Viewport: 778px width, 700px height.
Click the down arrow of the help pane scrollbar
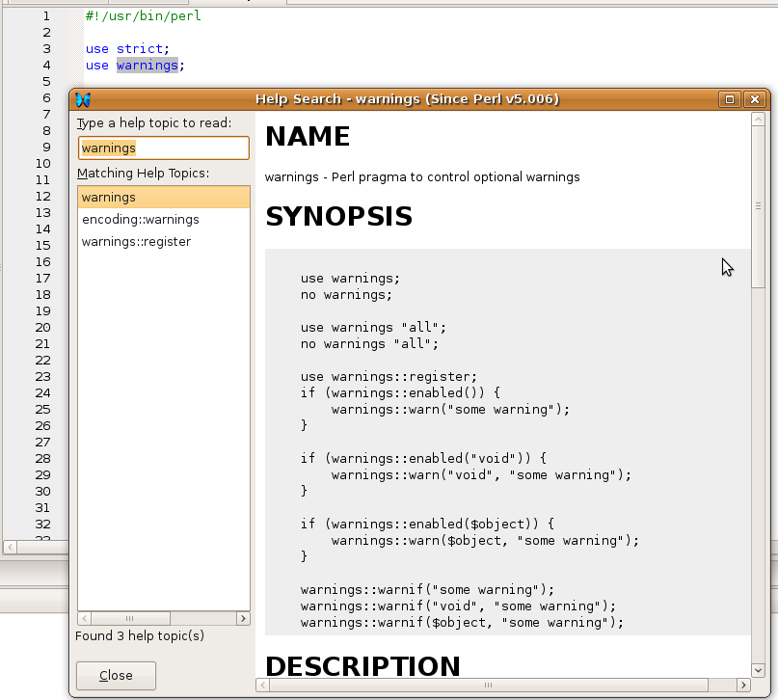pyautogui.click(x=758, y=670)
